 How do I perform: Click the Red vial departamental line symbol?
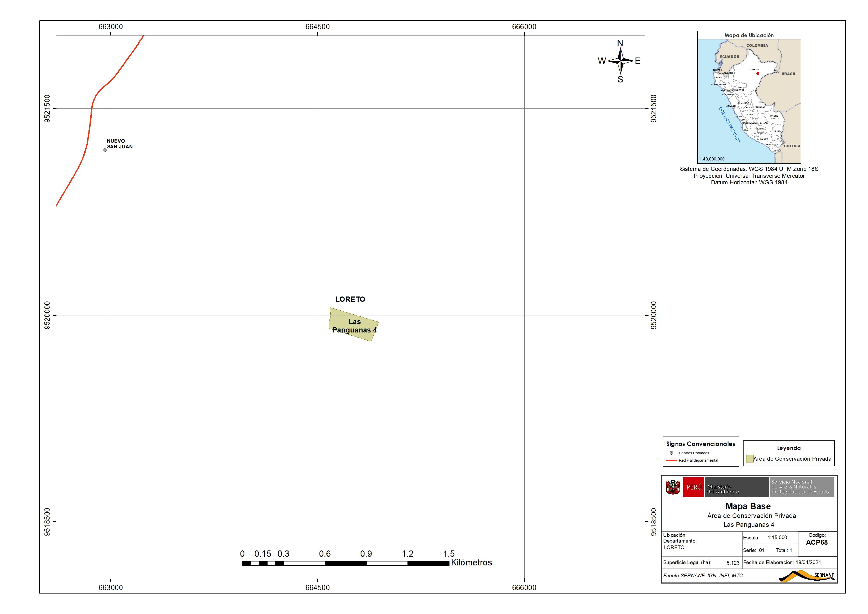[x=672, y=461]
